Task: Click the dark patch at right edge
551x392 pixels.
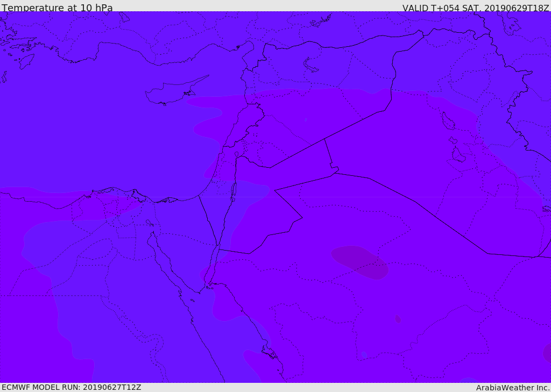Action: (547, 353)
